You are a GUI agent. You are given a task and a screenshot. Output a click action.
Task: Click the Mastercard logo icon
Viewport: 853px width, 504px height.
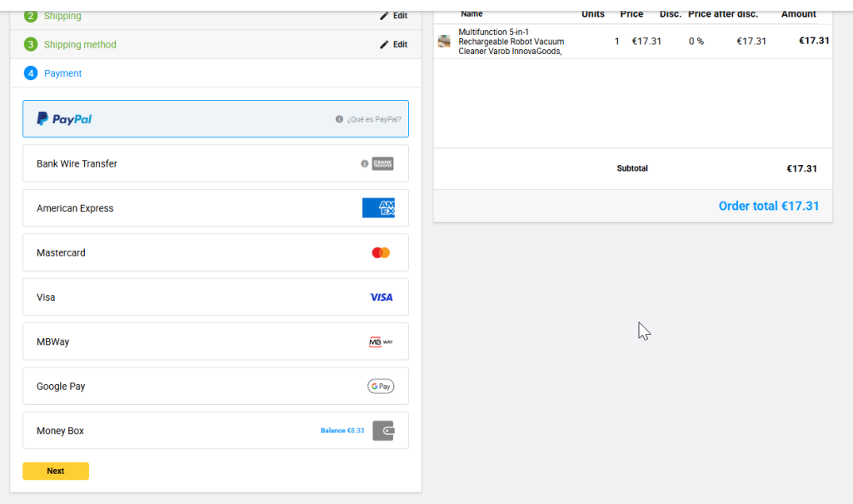[x=381, y=252]
